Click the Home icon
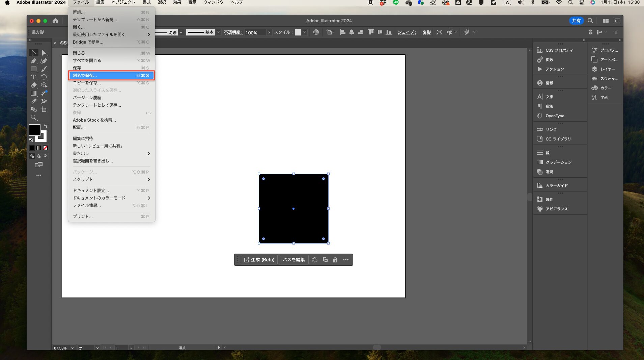The image size is (644, 360). pos(55,21)
